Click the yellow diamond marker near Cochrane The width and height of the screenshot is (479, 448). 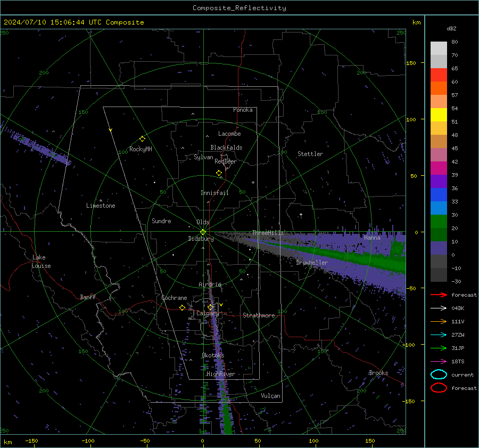[x=182, y=308]
